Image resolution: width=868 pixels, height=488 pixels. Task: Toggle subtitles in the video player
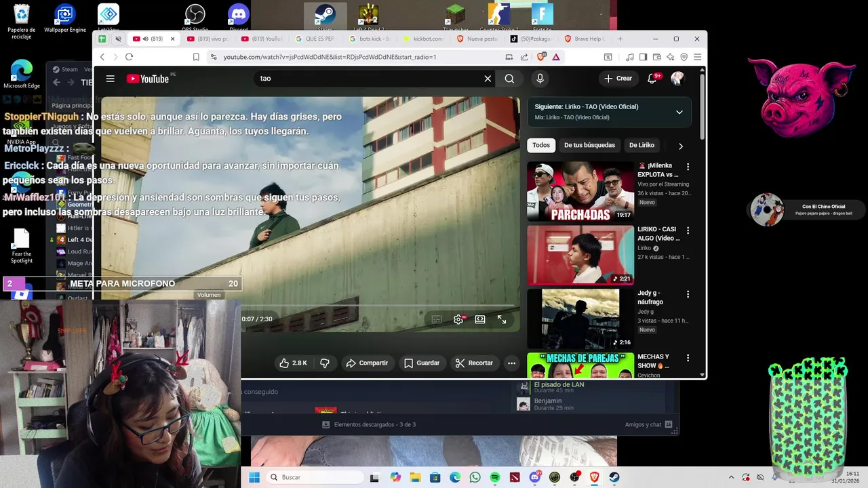(437, 319)
